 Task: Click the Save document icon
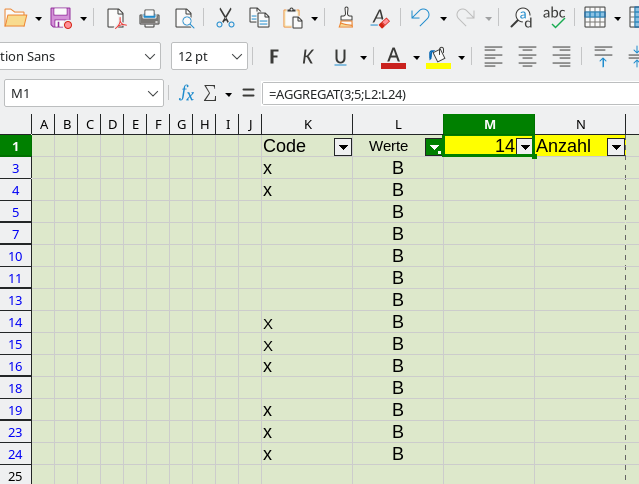click(x=60, y=18)
